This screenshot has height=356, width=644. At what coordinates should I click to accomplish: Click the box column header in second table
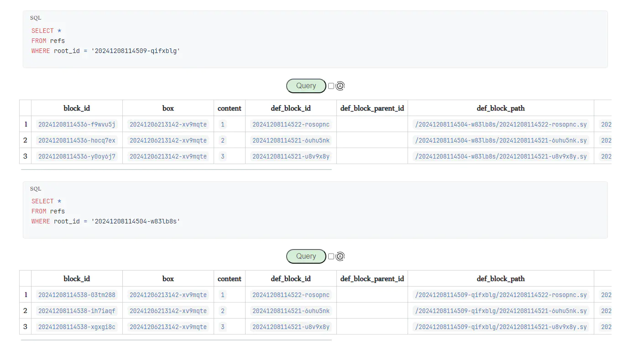click(168, 279)
